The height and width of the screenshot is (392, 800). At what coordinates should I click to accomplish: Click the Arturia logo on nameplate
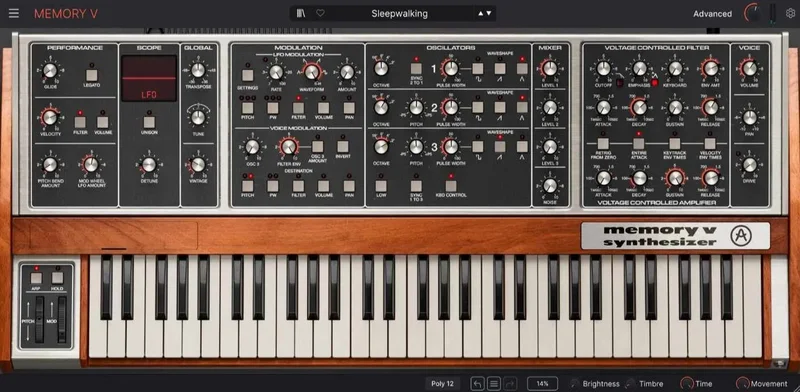(x=741, y=236)
